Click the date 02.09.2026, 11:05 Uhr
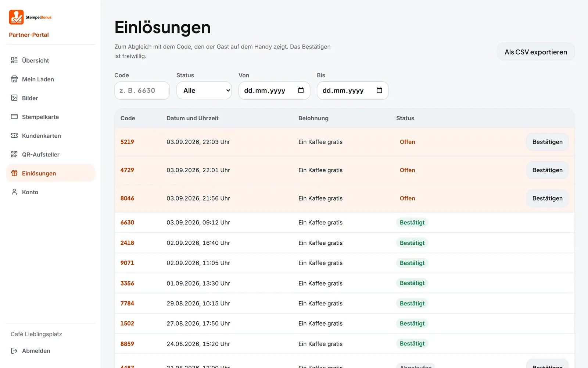Image resolution: width=588 pixels, height=368 pixels. [198, 263]
